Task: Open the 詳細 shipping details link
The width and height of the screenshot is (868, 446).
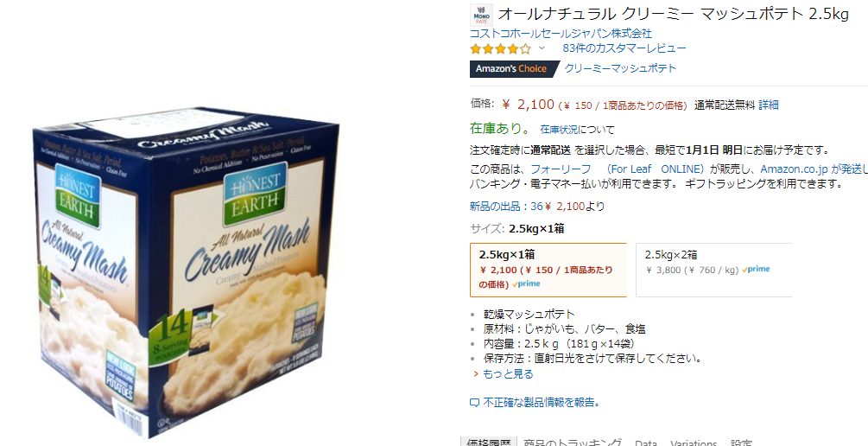Action: 769,105
